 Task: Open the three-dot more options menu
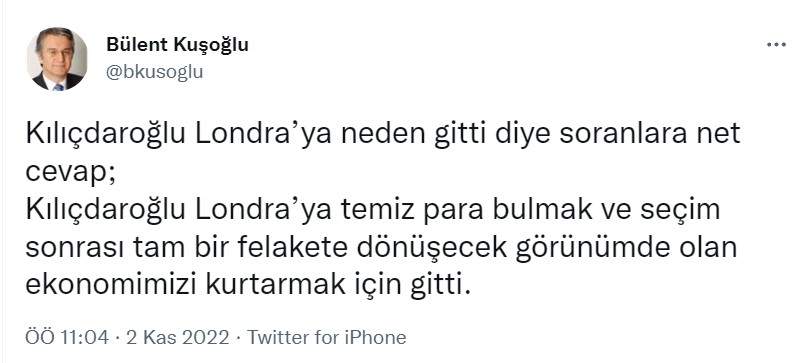tap(776, 45)
